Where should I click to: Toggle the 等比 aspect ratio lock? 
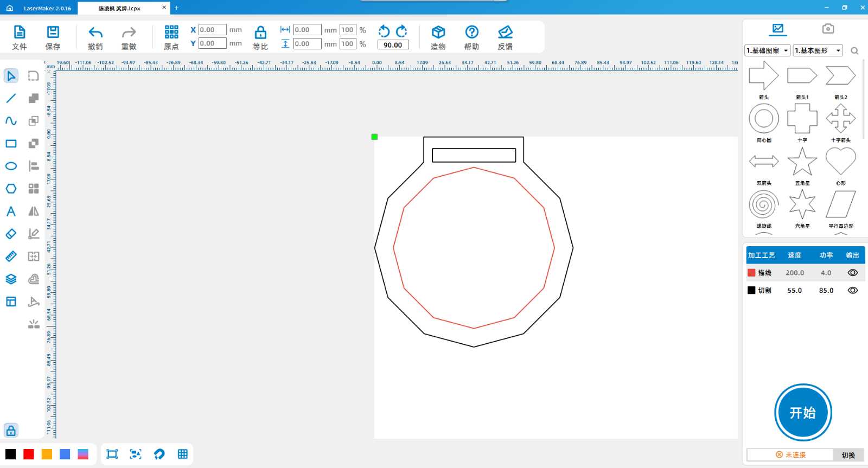pyautogui.click(x=260, y=33)
